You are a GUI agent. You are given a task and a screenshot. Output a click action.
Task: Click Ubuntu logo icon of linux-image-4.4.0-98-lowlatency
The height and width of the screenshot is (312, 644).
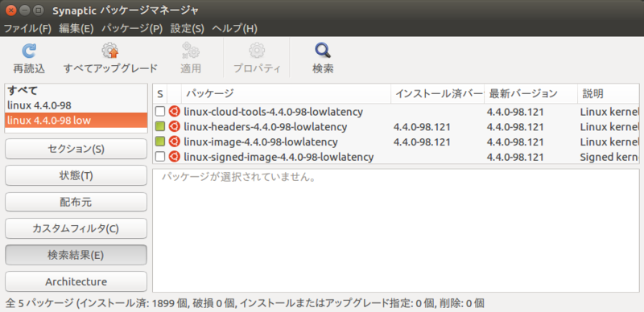tap(174, 142)
